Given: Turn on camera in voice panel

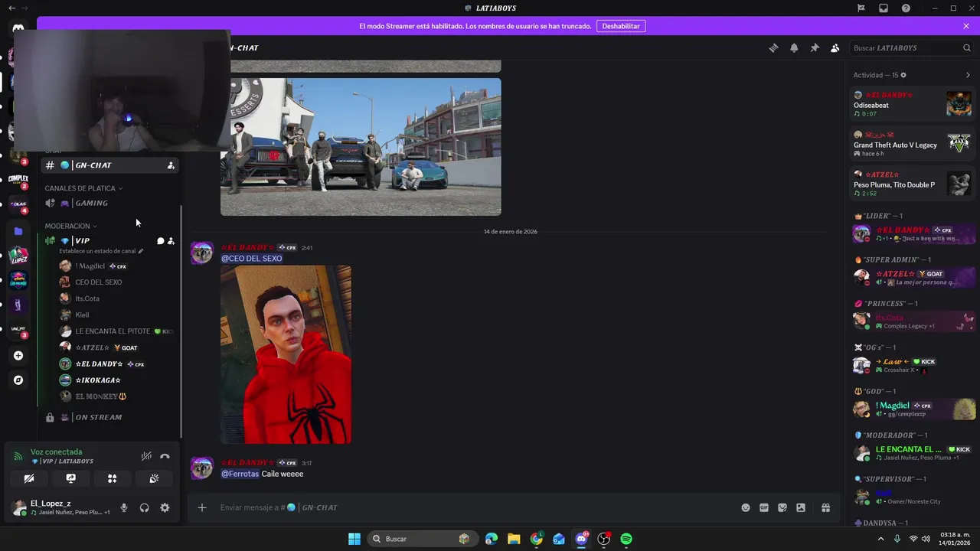Looking at the screenshot, I should 29,478.
